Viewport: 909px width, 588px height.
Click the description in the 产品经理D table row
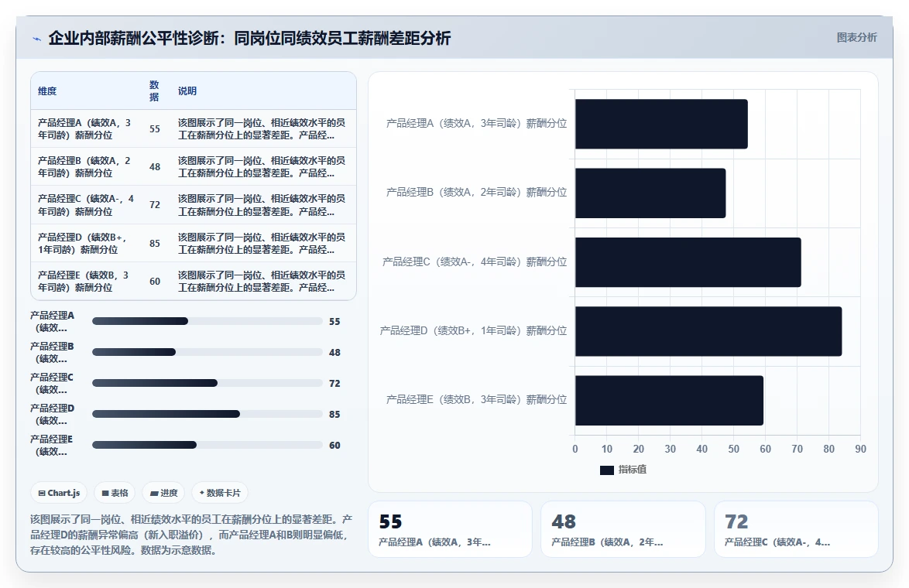(x=262, y=243)
